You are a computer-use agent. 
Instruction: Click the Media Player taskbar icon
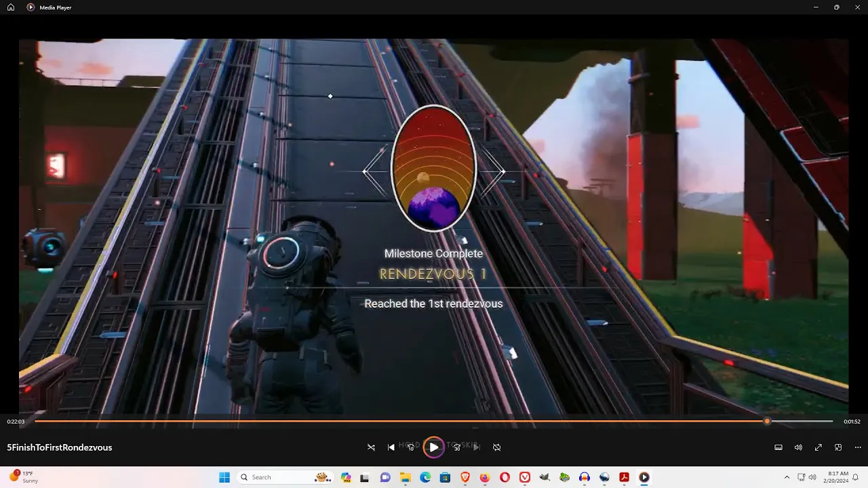pyautogui.click(x=644, y=477)
